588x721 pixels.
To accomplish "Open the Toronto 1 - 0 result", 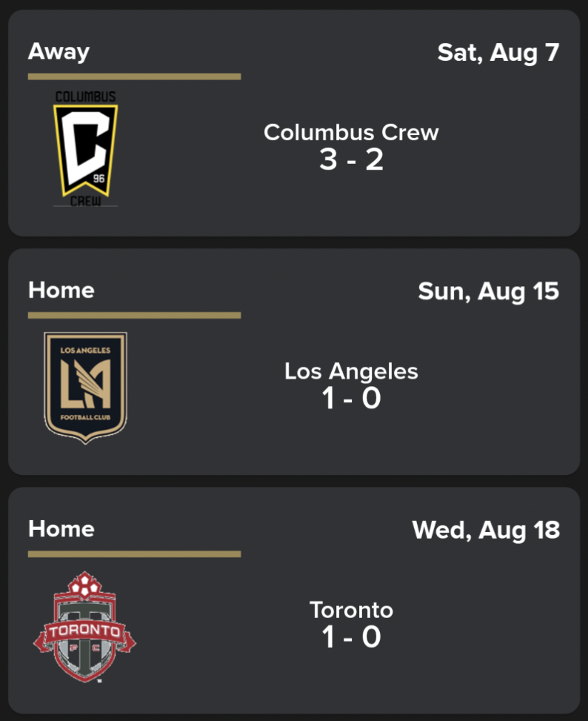I will (x=294, y=601).
